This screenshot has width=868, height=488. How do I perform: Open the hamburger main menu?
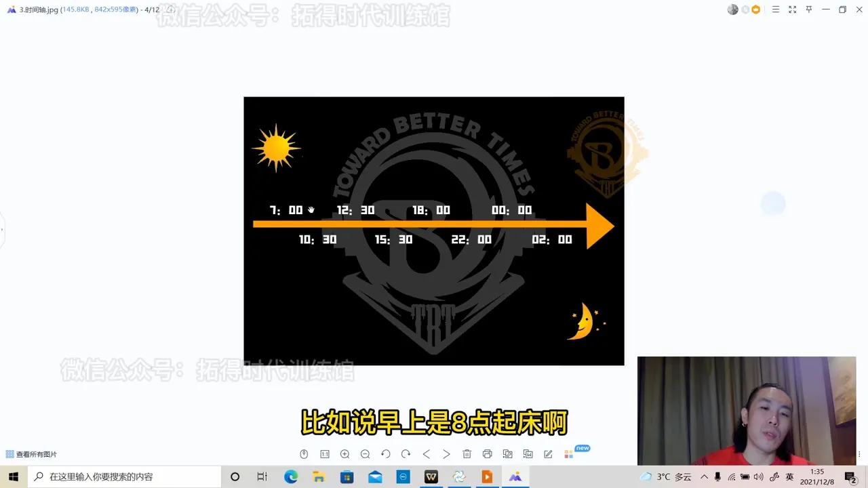click(776, 9)
